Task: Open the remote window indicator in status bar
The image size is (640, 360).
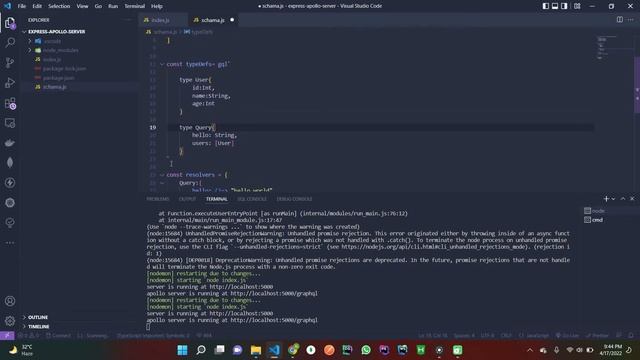Action: click(7, 336)
